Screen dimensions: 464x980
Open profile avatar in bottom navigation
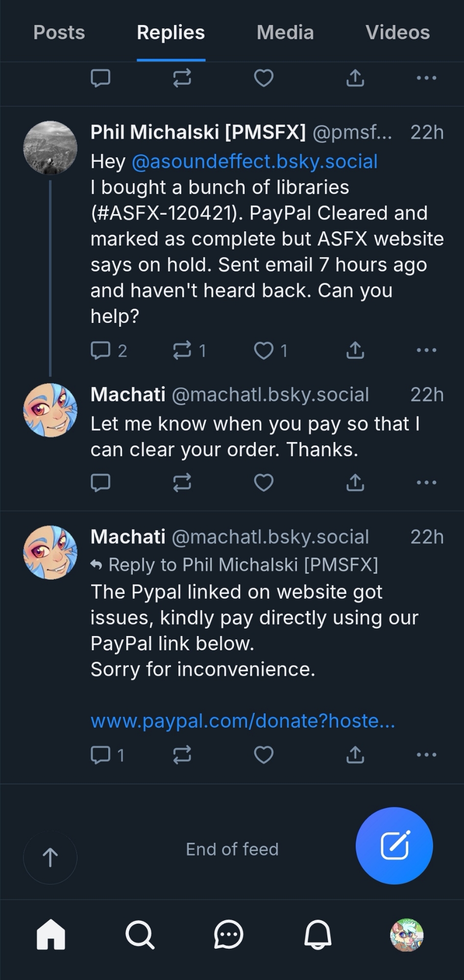[407, 935]
